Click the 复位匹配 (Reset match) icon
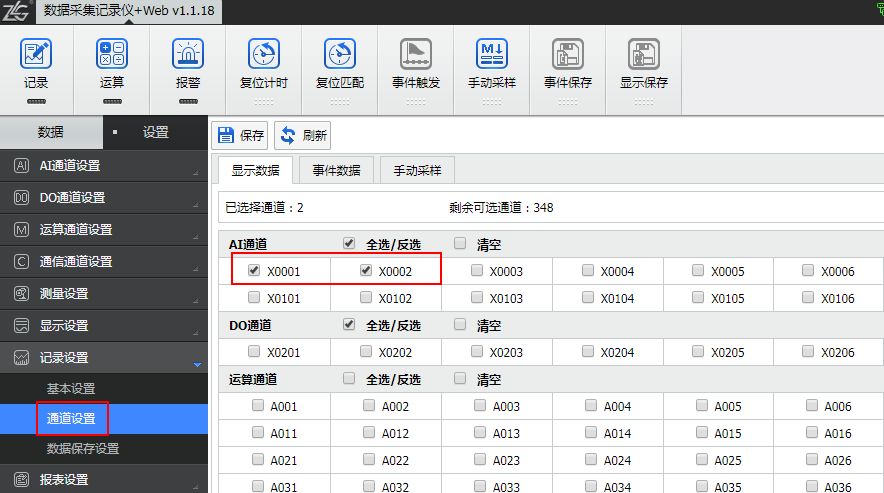The height and width of the screenshot is (493, 884). coord(340,55)
